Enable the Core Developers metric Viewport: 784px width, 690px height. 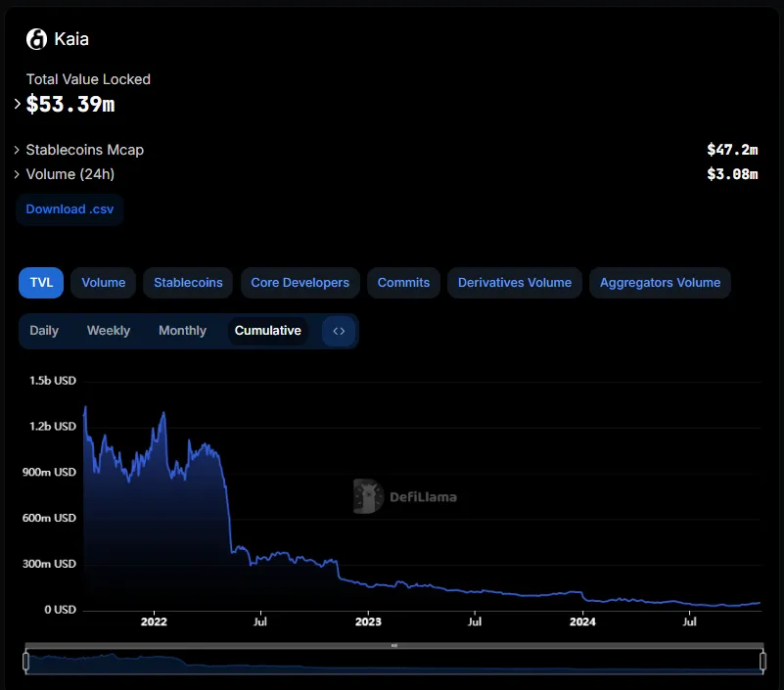point(300,283)
